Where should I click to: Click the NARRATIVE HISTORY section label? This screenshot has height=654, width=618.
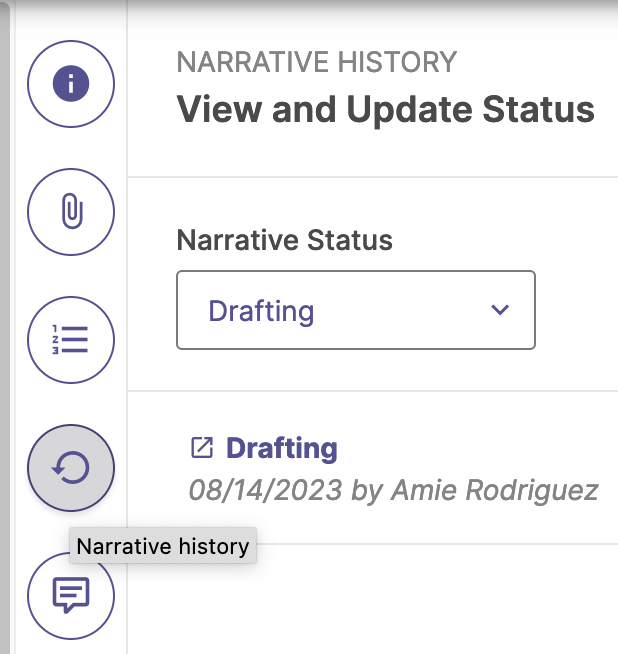point(317,62)
